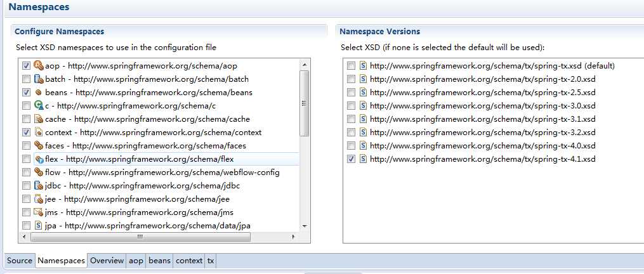
Task: Click the flow namespace icon
Action: (39, 172)
